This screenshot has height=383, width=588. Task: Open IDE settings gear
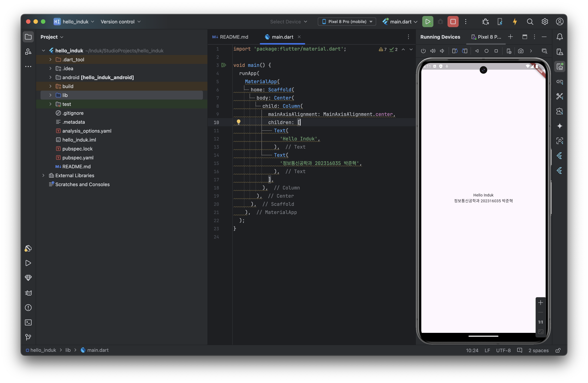click(545, 22)
